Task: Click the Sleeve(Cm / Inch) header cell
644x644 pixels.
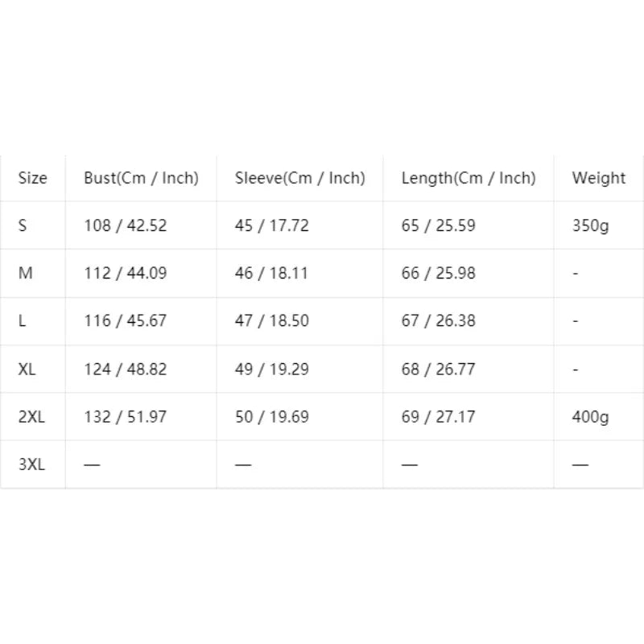Action: point(299,178)
